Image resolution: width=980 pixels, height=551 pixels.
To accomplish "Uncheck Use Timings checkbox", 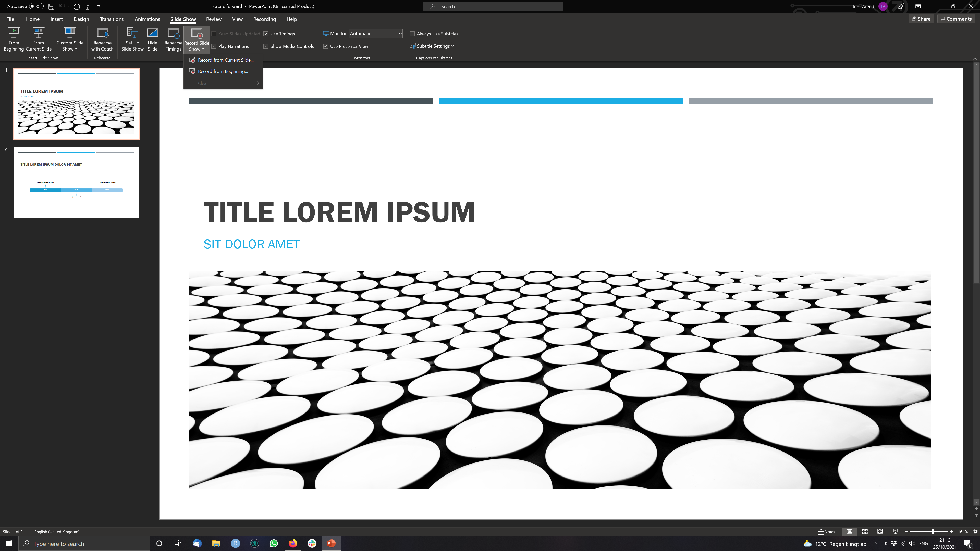I will pos(266,34).
